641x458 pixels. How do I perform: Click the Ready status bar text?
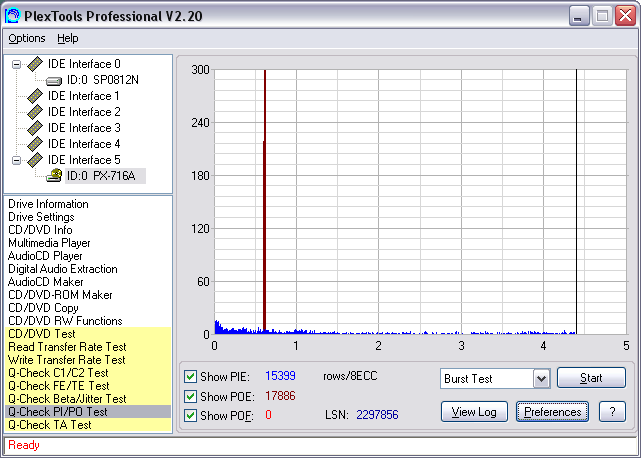[x=24, y=445]
